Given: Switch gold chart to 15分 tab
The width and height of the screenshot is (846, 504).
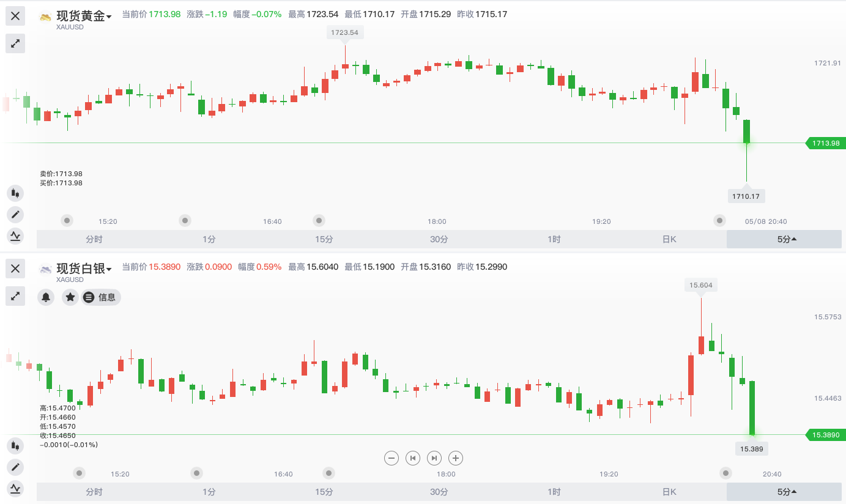Looking at the screenshot, I should tap(324, 239).
